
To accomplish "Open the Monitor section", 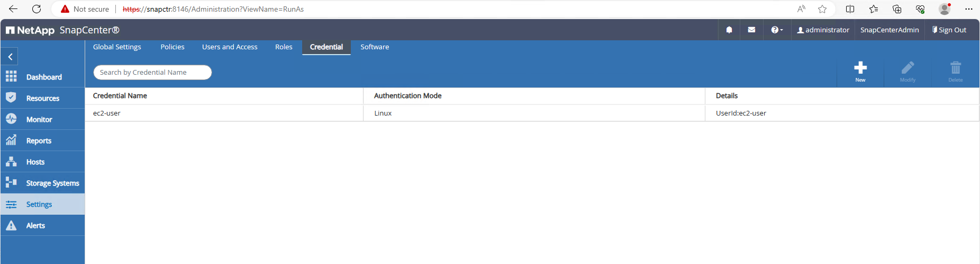I will point(42,119).
